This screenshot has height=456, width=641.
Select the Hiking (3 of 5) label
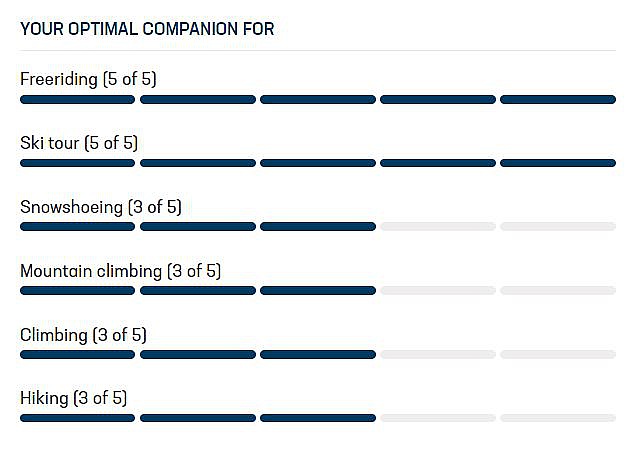[73, 398]
